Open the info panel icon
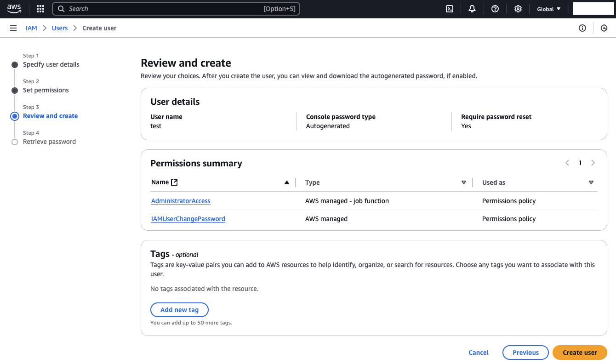The image size is (616, 364). (x=582, y=28)
